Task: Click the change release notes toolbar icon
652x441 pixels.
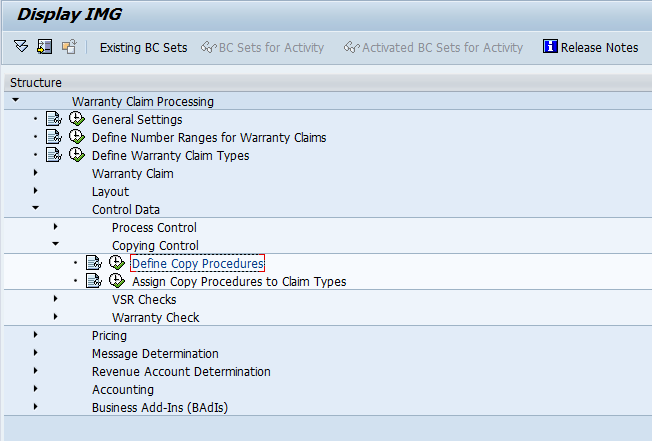Action: click(x=69, y=47)
